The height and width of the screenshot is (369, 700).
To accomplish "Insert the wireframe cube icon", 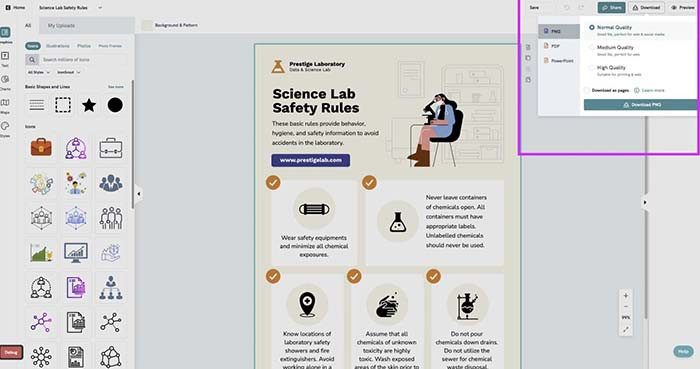I will [111, 357].
